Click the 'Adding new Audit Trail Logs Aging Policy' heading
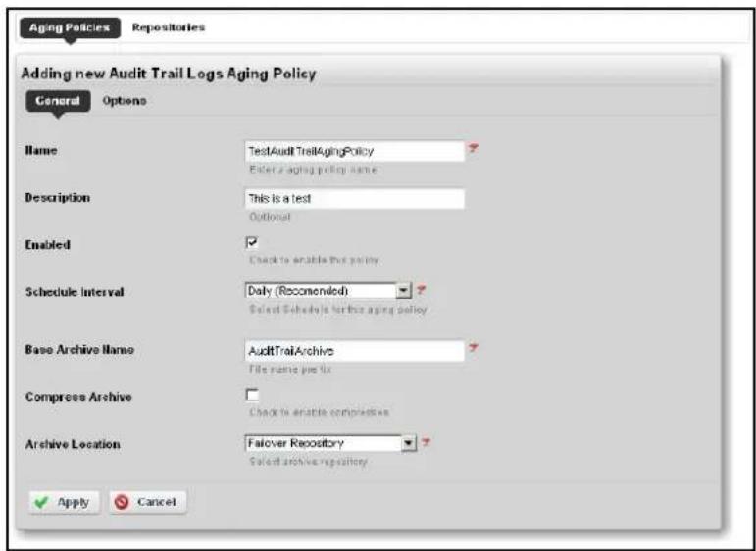Image resolution: width=756 pixels, height=551 pixels. [x=169, y=74]
